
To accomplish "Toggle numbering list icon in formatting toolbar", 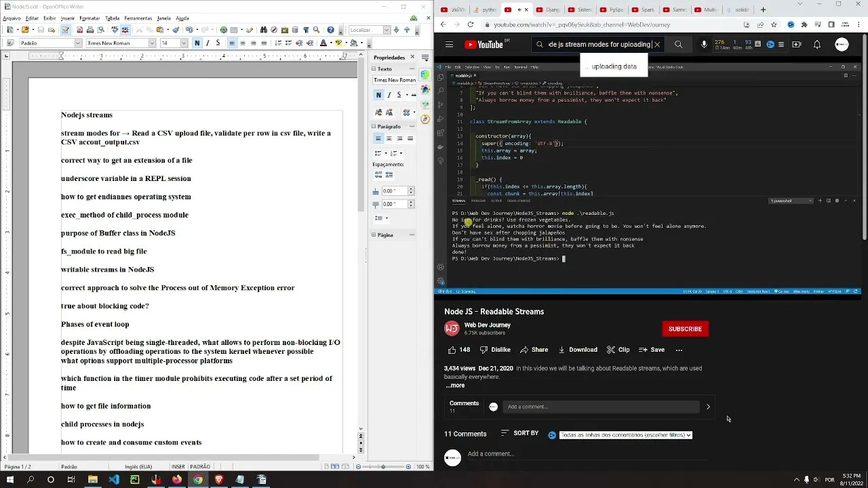I will coord(278,43).
